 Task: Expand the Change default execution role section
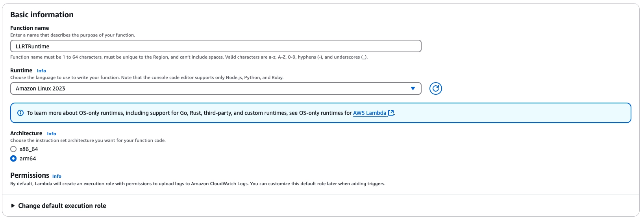(62, 206)
